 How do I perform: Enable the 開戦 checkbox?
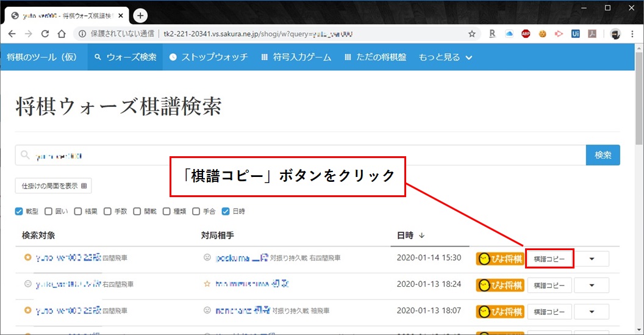(x=137, y=211)
